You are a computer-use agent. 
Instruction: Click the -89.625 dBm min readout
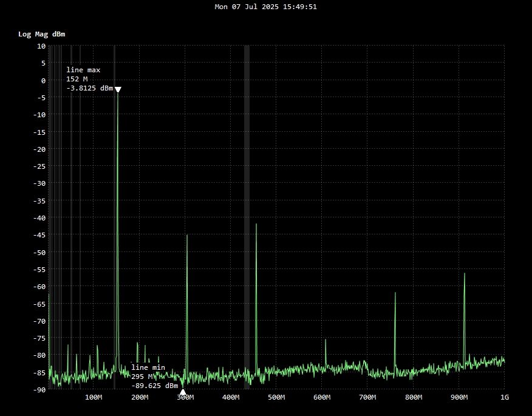(155, 386)
